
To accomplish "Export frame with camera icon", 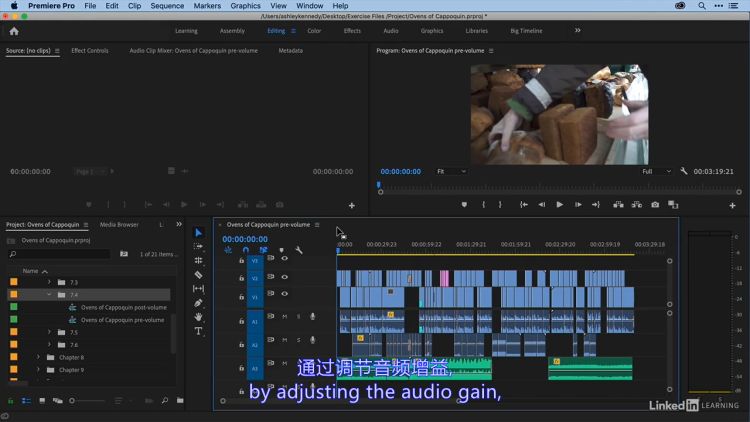I will coord(655,204).
